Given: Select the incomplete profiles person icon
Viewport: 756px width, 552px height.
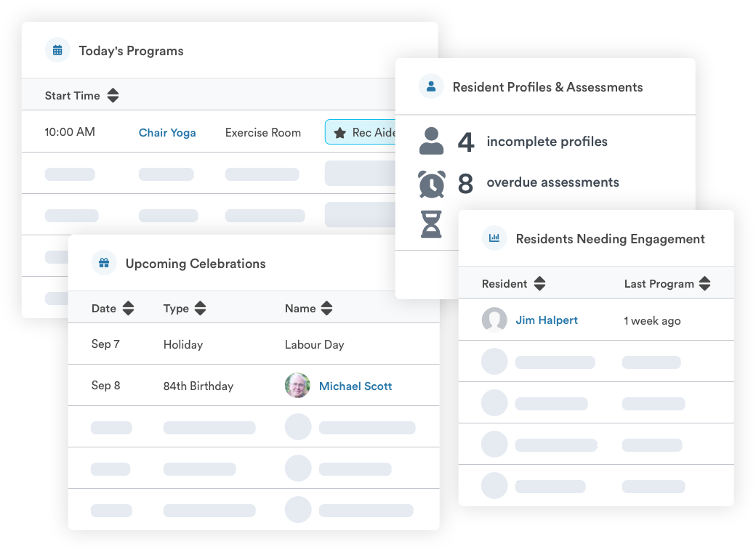Looking at the screenshot, I should (x=430, y=142).
